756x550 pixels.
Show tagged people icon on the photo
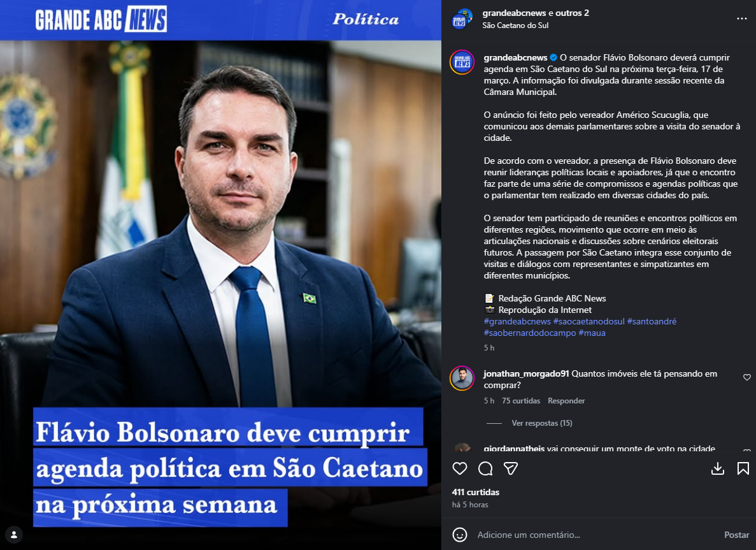pos(14,535)
